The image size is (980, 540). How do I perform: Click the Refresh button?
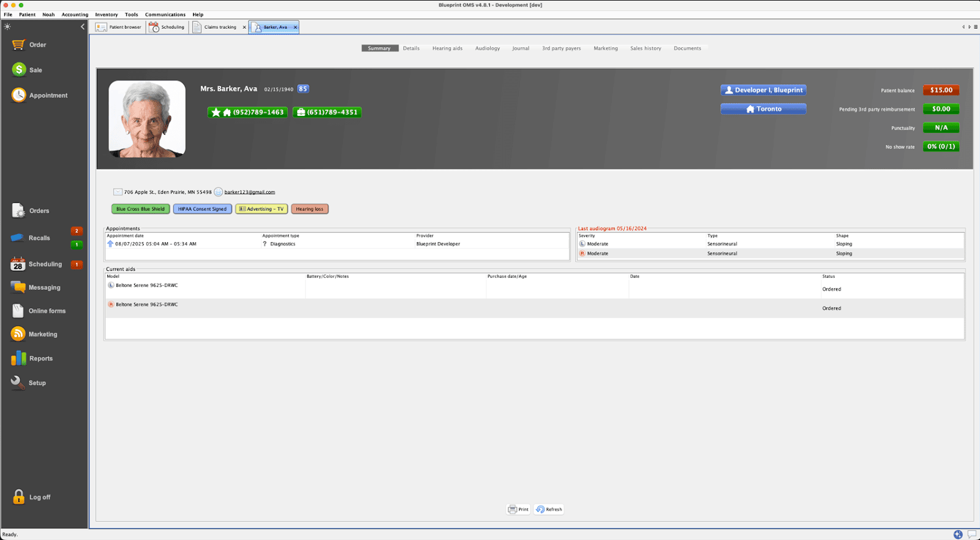[549, 509]
